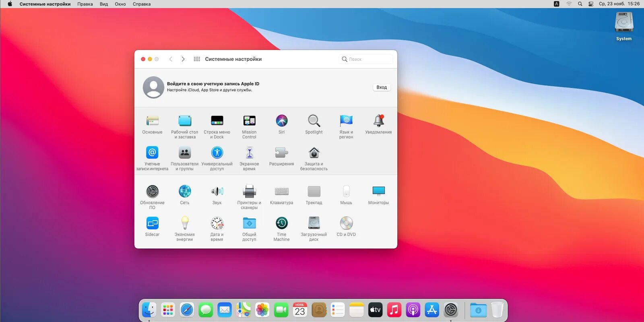Viewport: 644px width, 322px height.
Task: Open Photos from the Dock
Action: coord(262,310)
